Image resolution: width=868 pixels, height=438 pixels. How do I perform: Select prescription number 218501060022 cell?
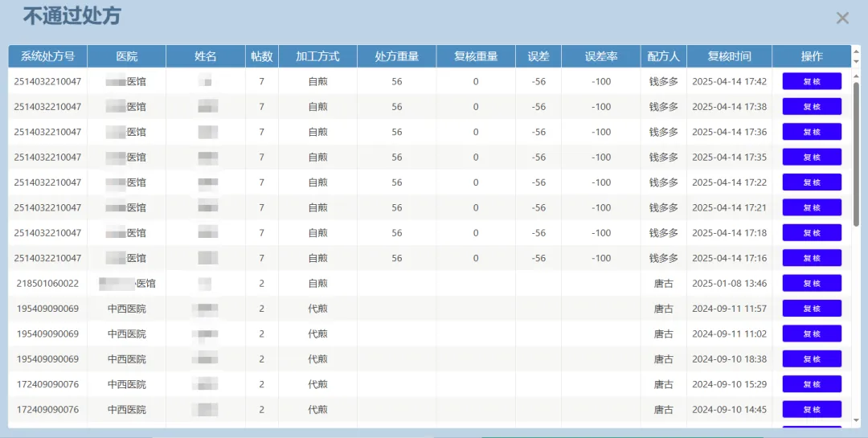coord(47,284)
